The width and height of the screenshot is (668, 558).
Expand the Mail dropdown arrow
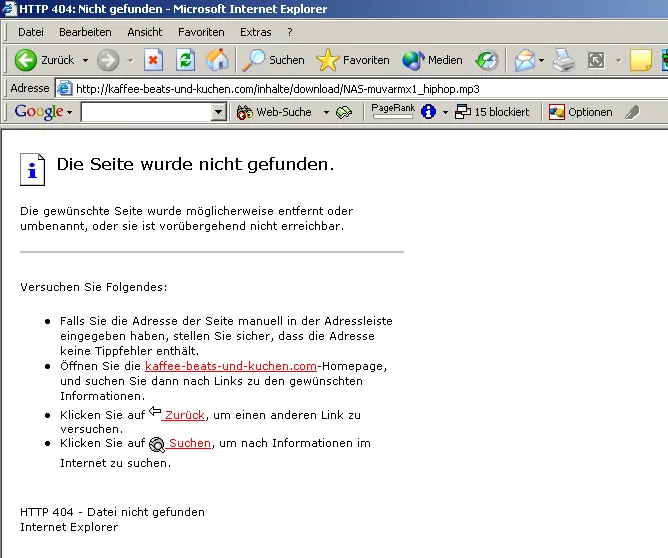541,60
